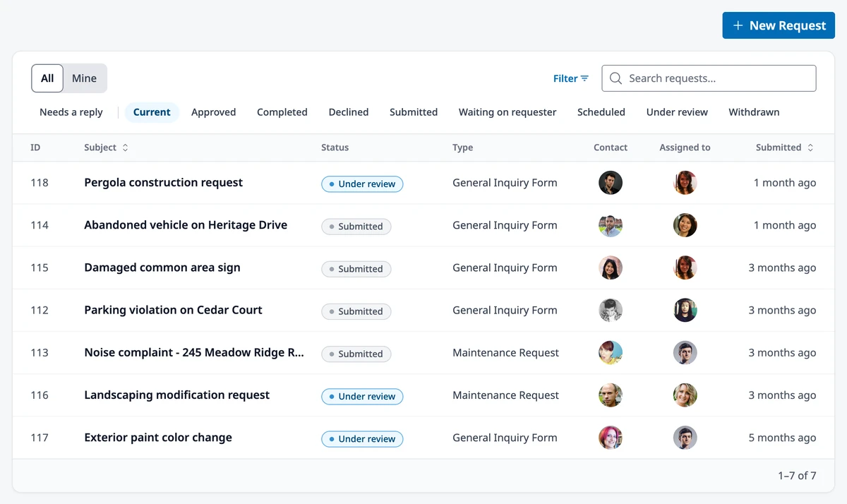Open Exterior paint color change
847x504 pixels.
point(158,437)
